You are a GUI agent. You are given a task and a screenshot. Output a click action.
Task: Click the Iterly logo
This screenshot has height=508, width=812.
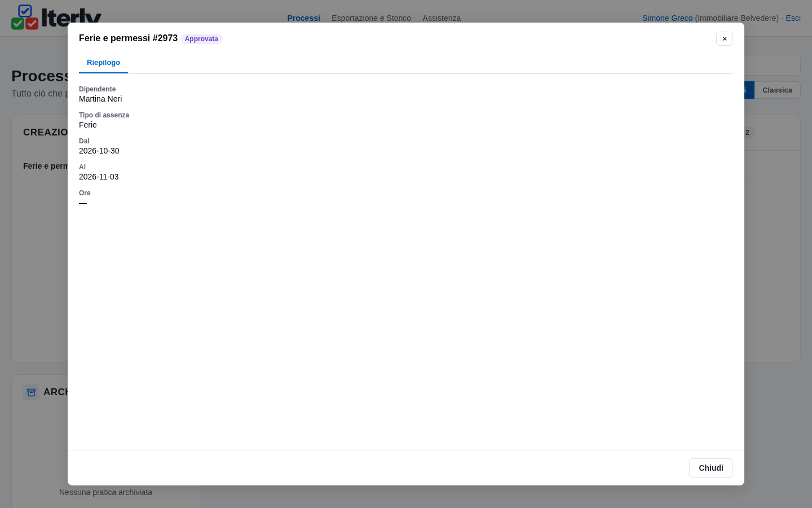(x=56, y=17)
